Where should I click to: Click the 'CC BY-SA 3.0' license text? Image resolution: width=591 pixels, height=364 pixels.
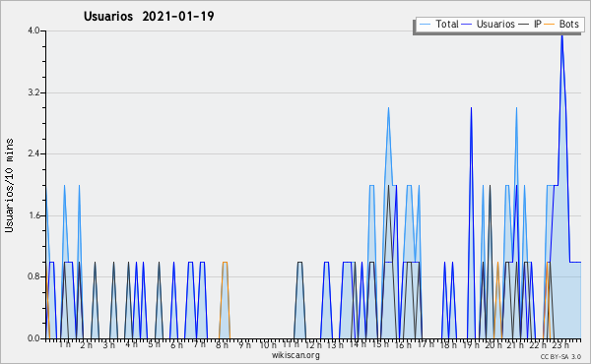tap(560, 357)
